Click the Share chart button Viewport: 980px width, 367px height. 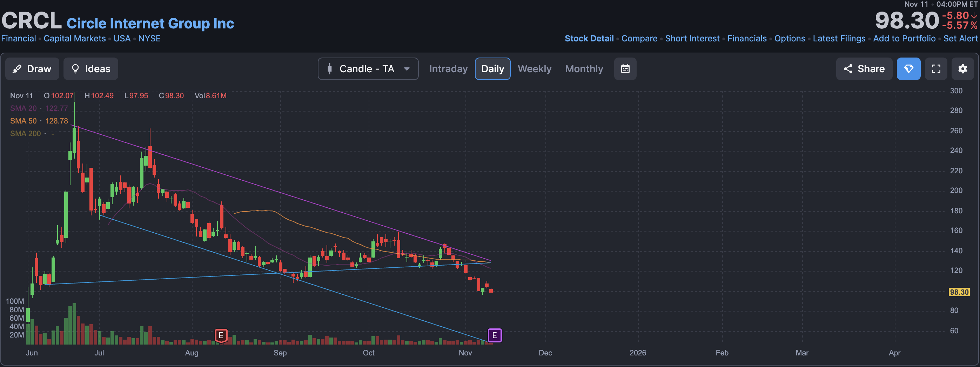click(864, 69)
